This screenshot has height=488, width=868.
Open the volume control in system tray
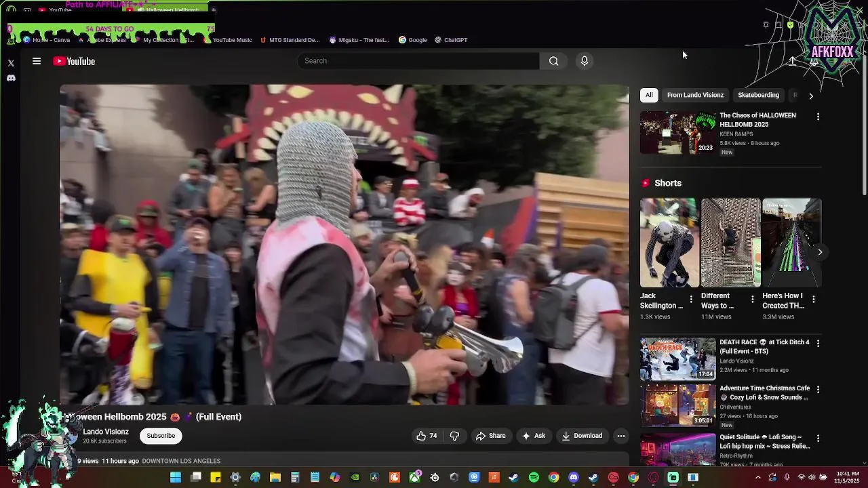(x=811, y=478)
